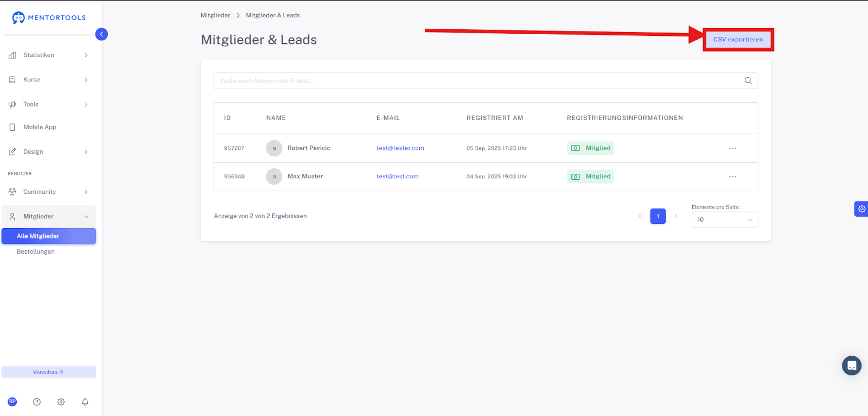Click the NAME column header

tap(276, 118)
